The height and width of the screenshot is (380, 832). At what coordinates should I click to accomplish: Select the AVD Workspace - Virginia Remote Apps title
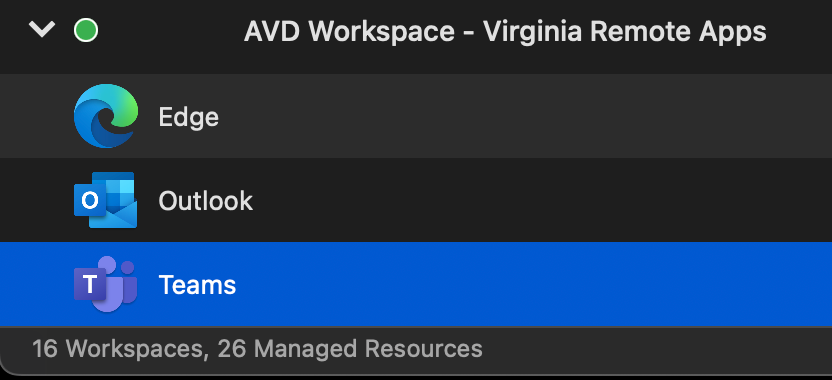tap(505, 32)
